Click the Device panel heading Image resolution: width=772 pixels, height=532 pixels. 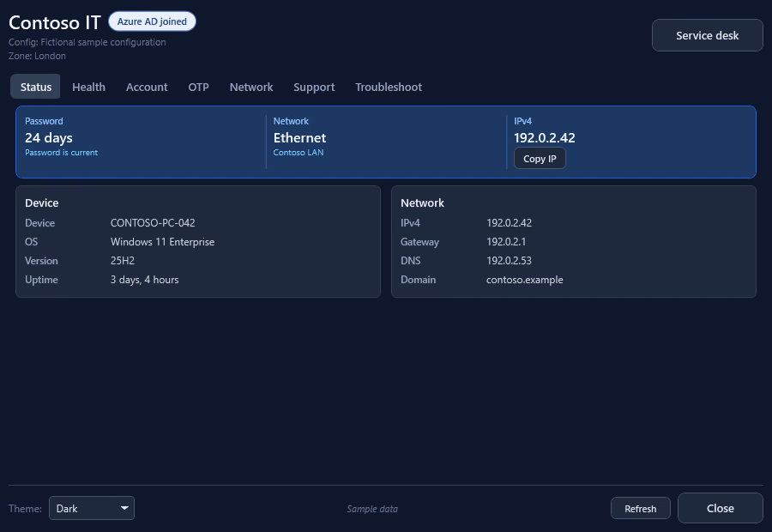point(42,203)
